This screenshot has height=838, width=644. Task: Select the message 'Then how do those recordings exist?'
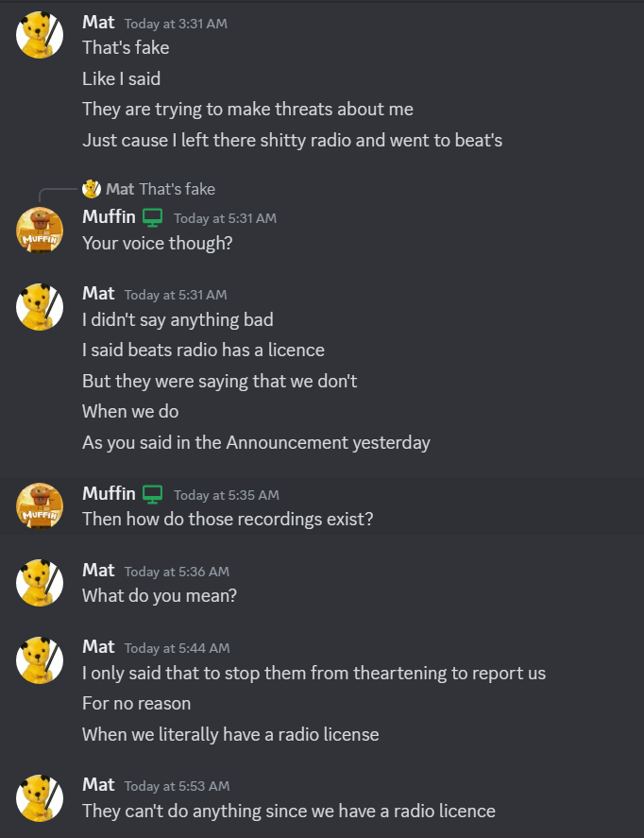228,519
